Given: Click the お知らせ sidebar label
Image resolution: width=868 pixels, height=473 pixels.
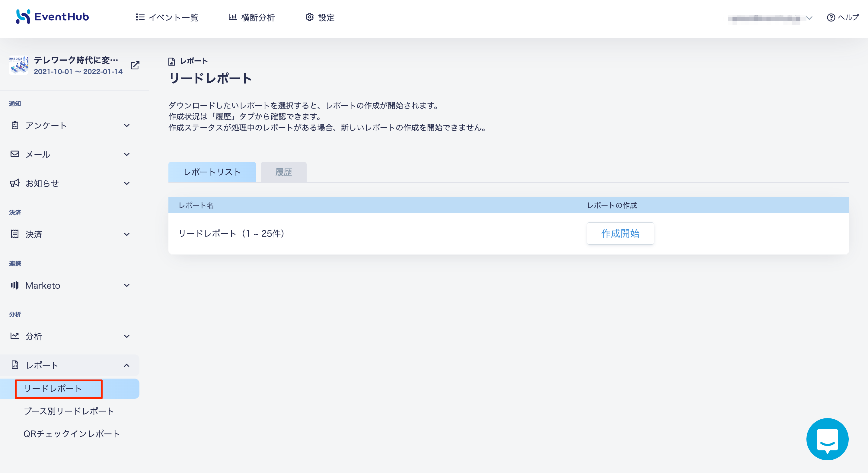Looking at the screenshot, I should click(42, 183).
